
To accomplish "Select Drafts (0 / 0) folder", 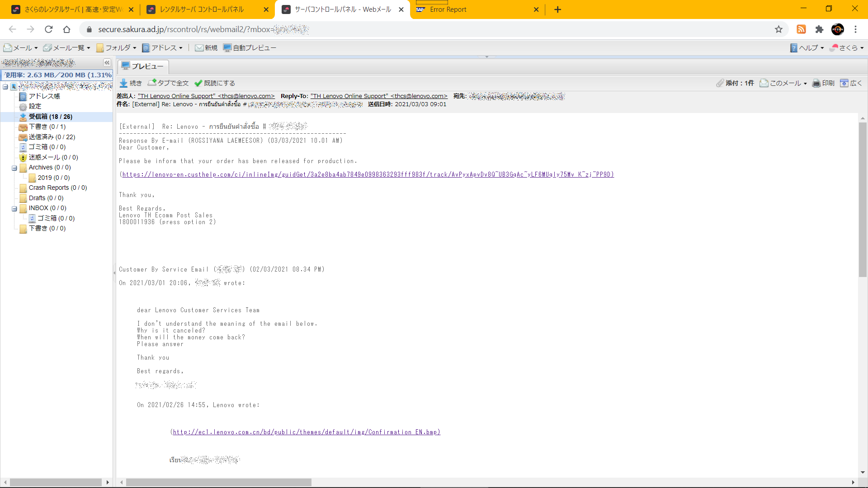I will click(46, 198).
